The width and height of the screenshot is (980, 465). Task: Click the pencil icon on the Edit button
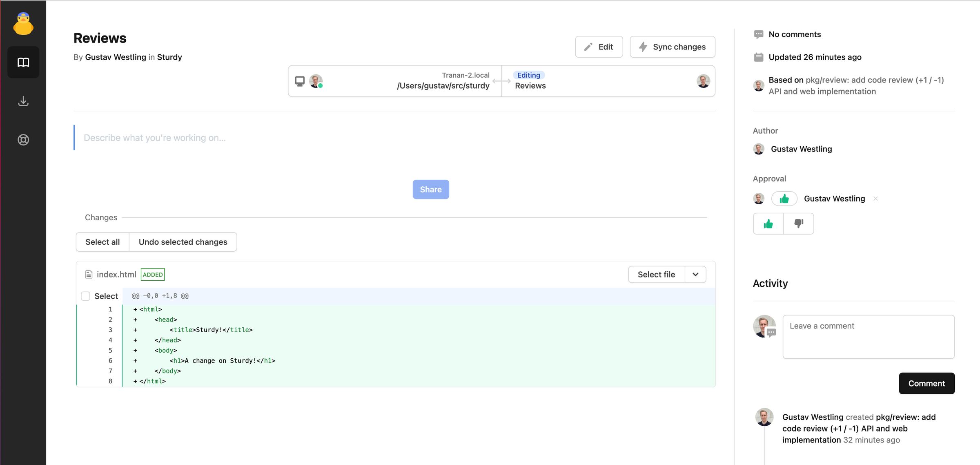pyautogui.click(x=588, y=47)
